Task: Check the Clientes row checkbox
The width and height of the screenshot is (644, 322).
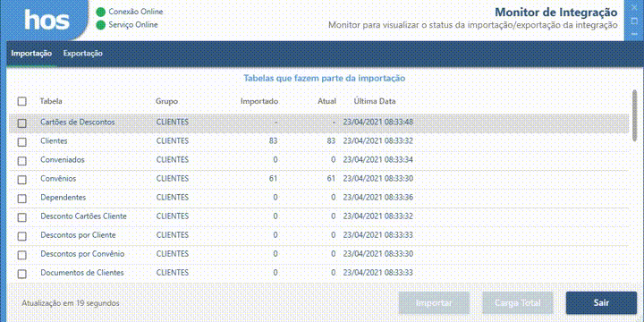Action: 21,142
